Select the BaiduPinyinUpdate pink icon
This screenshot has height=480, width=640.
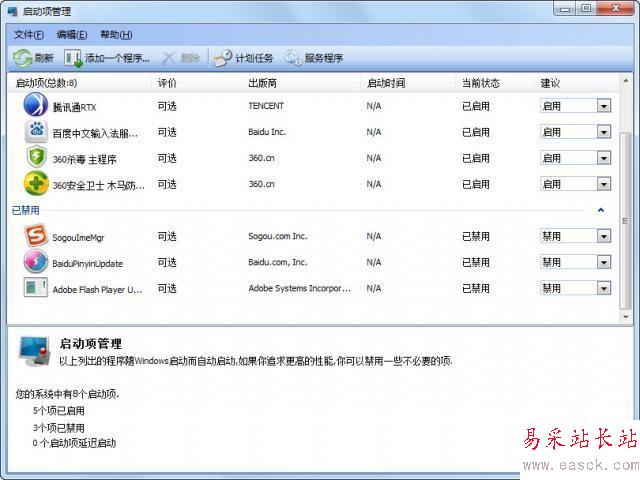(36, 262)
